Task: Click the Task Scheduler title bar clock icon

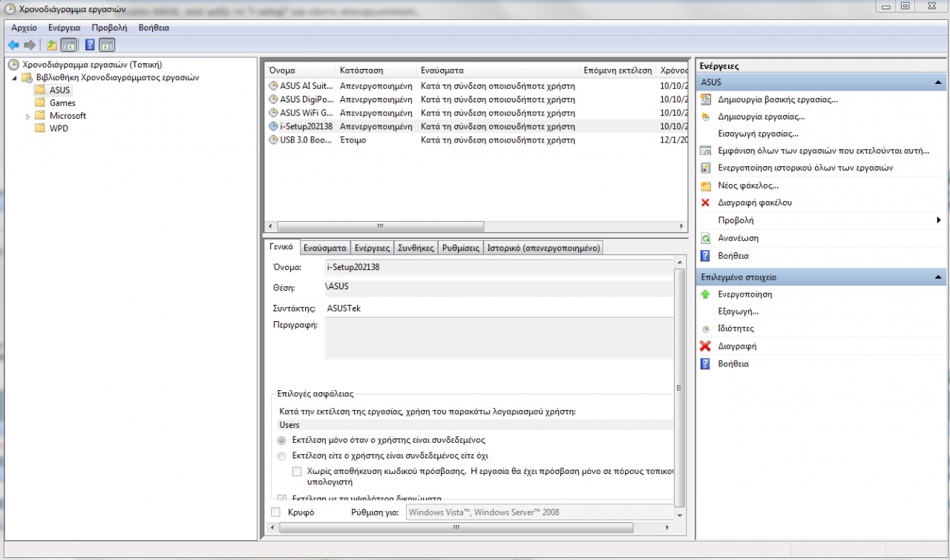Action: [x=10, y=10]
